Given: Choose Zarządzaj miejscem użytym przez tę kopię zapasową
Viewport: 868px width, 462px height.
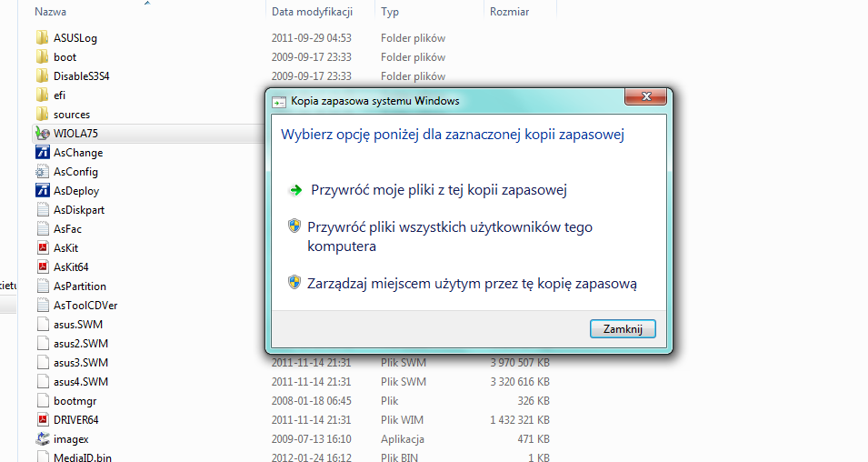Looking at the screenshot, I should click(472, 284).
